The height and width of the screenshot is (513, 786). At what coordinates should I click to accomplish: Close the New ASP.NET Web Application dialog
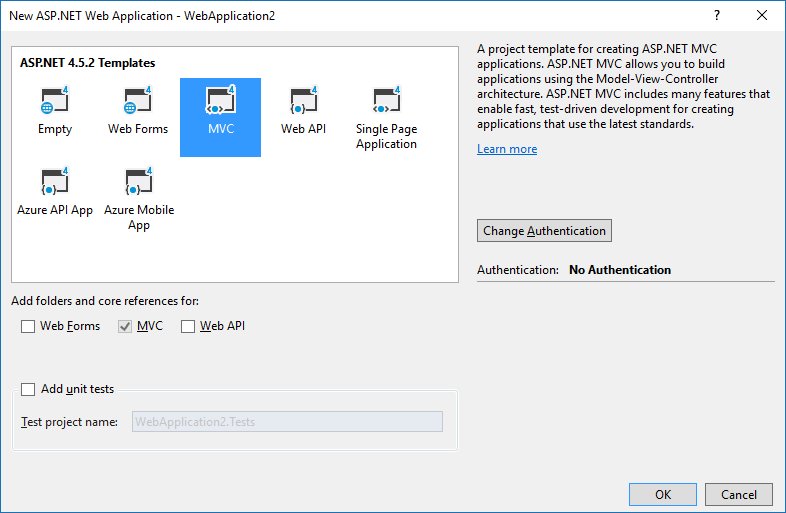point(762,16)
